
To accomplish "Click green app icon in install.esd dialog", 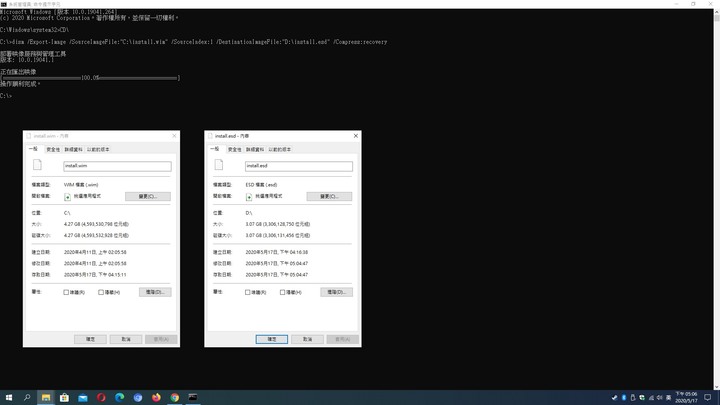I will 249,197.
